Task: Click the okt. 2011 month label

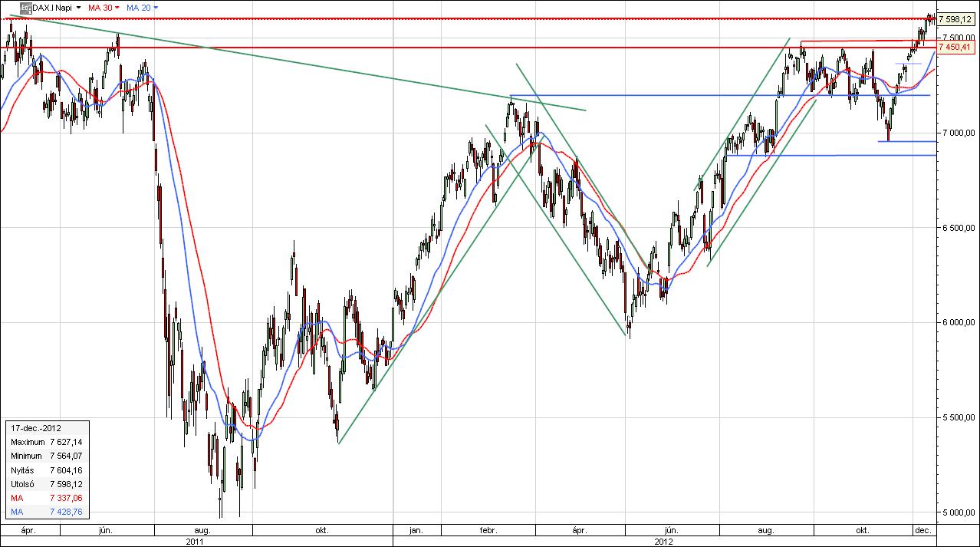Action: point(324,530)
